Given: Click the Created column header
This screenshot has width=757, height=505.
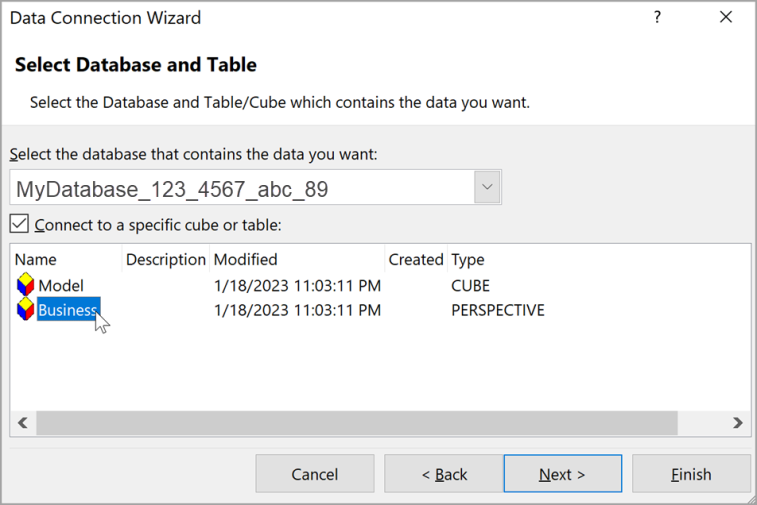Looking at the screenshot, I should pyautogui.click(x=415, y=259).
